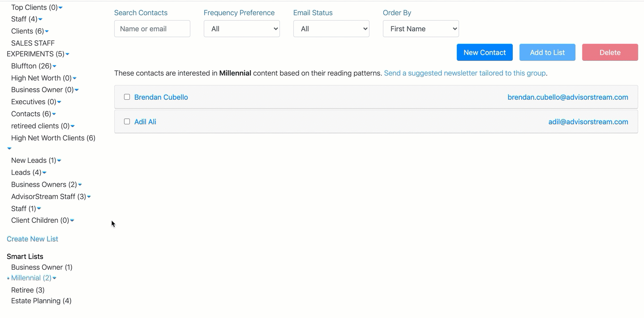Click the suggested newsletter link
The image size is (644, 318).
464,73
